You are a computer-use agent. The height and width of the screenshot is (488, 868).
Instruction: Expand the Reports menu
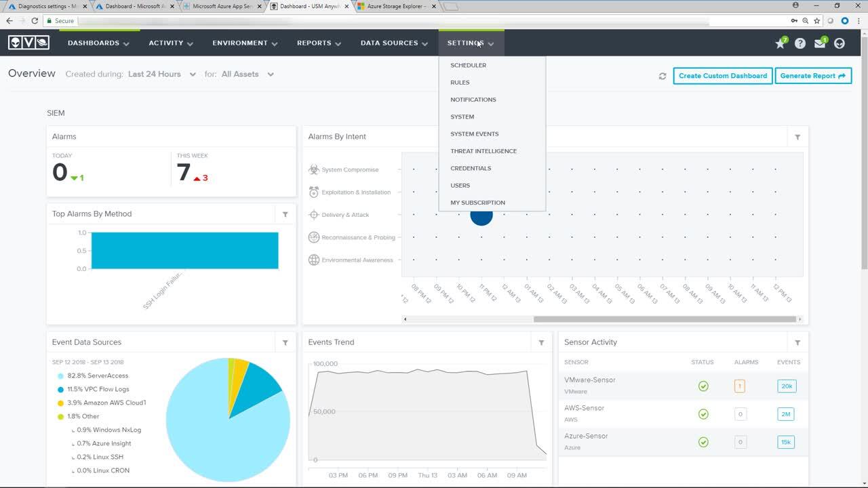tap(319, 43)
